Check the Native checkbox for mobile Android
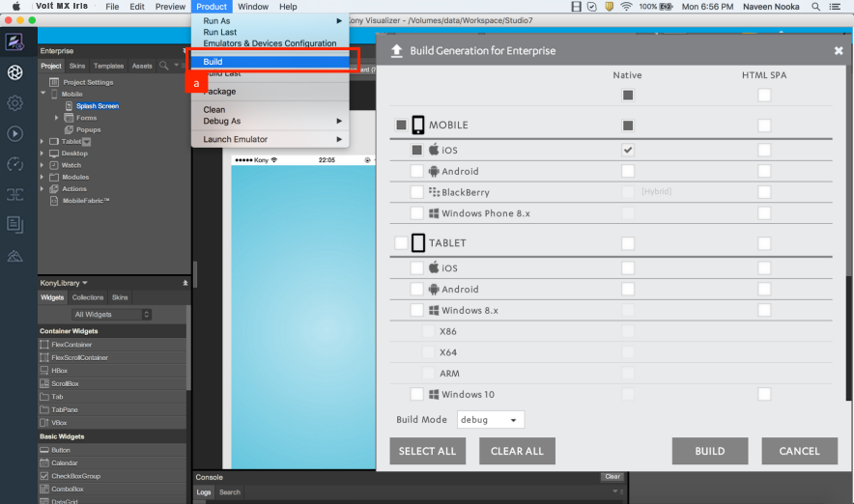Image resolution: width=854 pixels, height=504 pixels. click(x=627, y=171)
